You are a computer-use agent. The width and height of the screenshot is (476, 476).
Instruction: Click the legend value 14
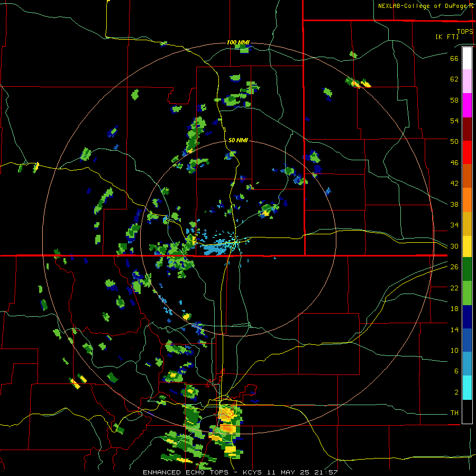pyautogui.click(x=454, y=329)
